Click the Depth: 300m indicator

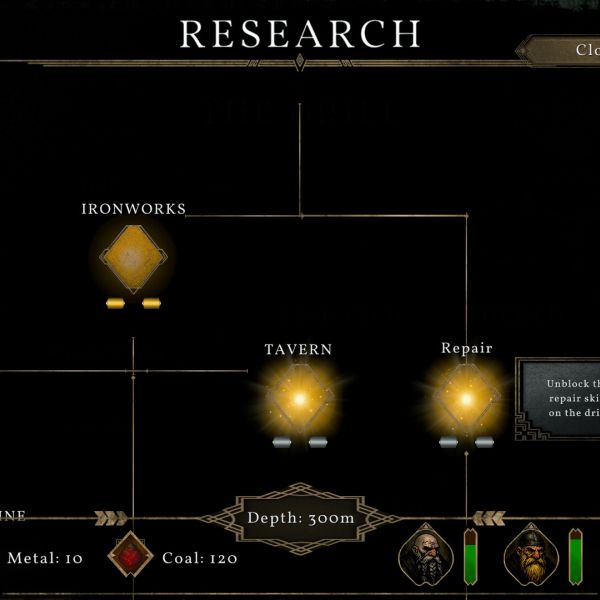coord(300,518)
